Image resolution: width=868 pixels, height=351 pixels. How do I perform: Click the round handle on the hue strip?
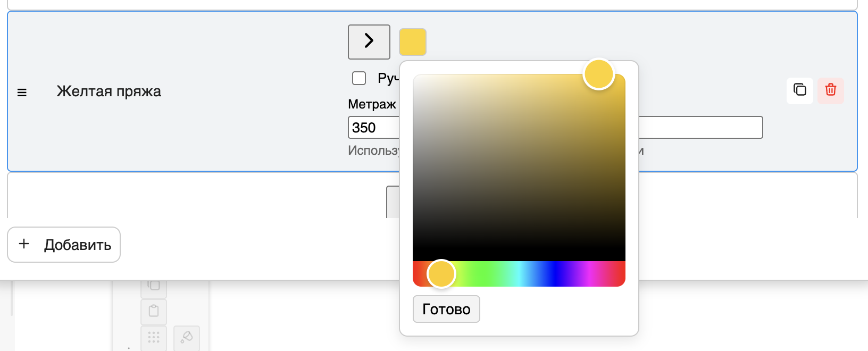pos(441,274)
